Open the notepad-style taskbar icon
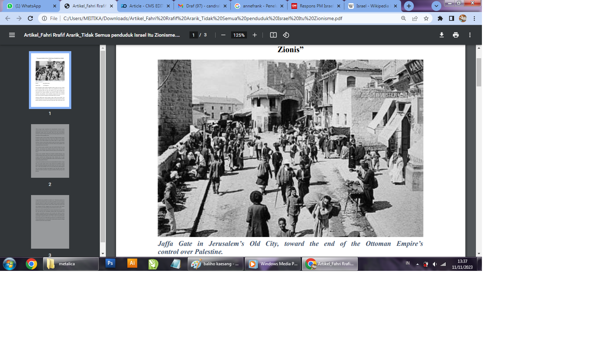The height and width of the screenshot is (364, 592). tap(175, 264)
